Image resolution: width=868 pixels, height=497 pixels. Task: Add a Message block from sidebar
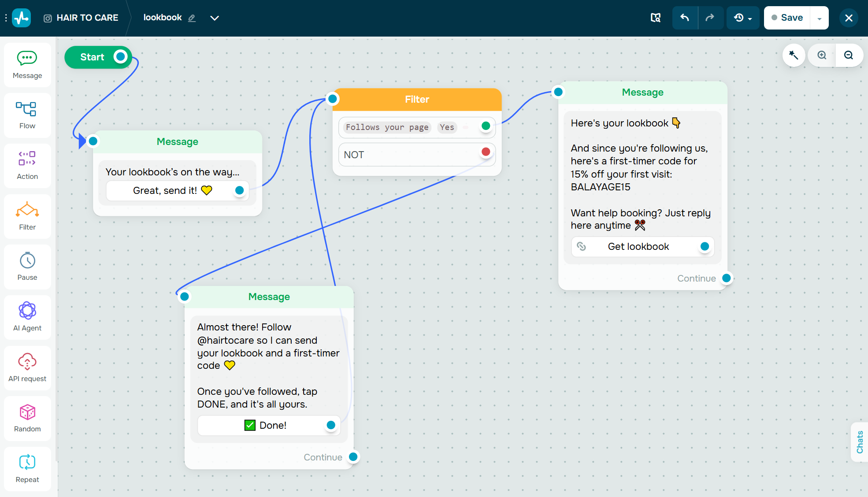point(27,65)
